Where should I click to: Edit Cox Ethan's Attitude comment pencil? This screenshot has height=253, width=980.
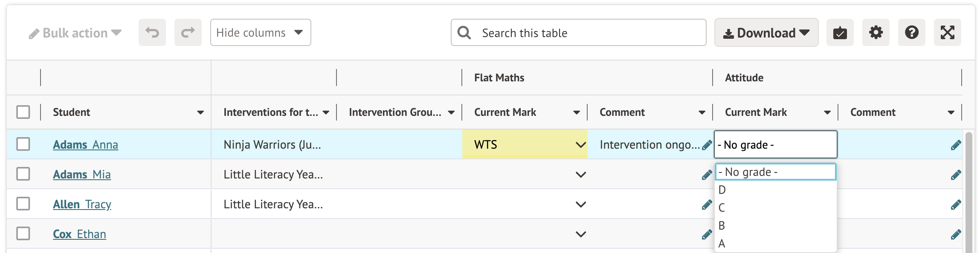pyautogui.click(x=955, y=235)
